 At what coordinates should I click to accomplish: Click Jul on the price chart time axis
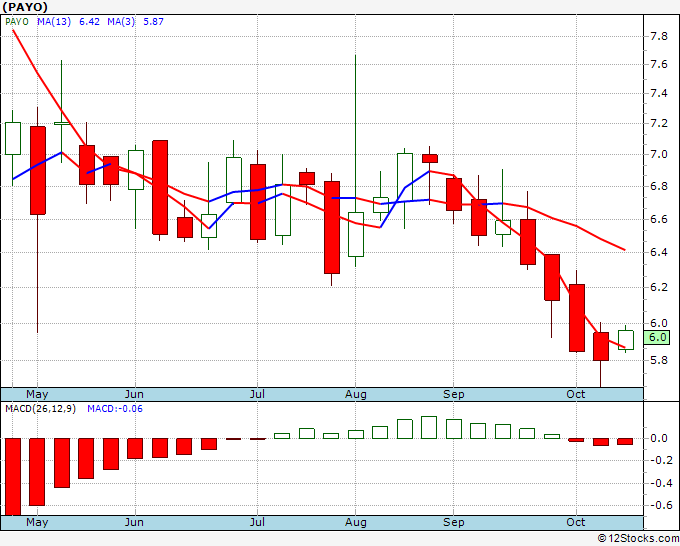[257, 394]
